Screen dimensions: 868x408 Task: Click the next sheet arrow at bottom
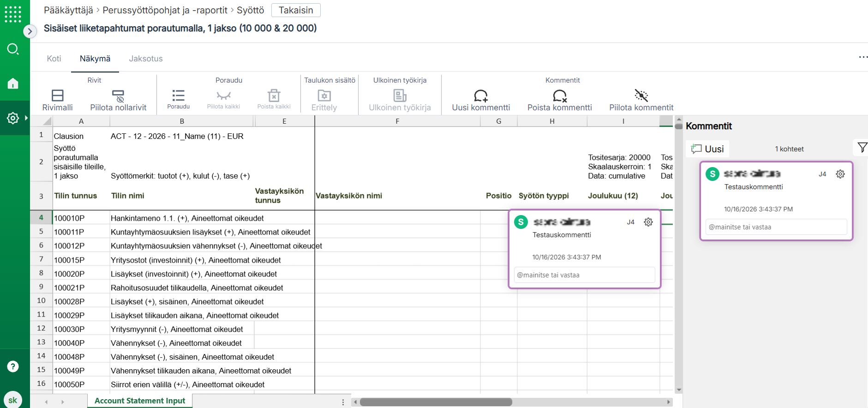click(x=63, y=402)
